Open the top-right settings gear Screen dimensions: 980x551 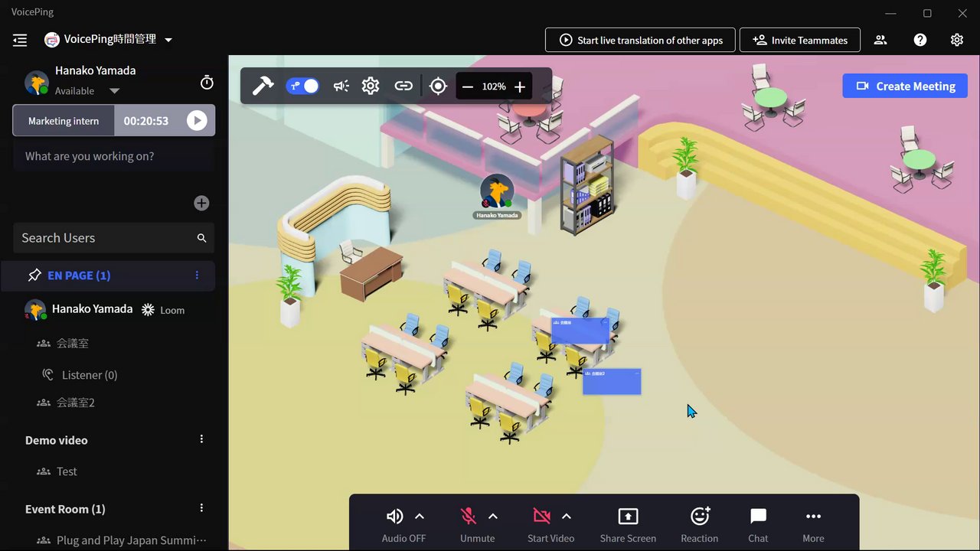tap(957, 40)
